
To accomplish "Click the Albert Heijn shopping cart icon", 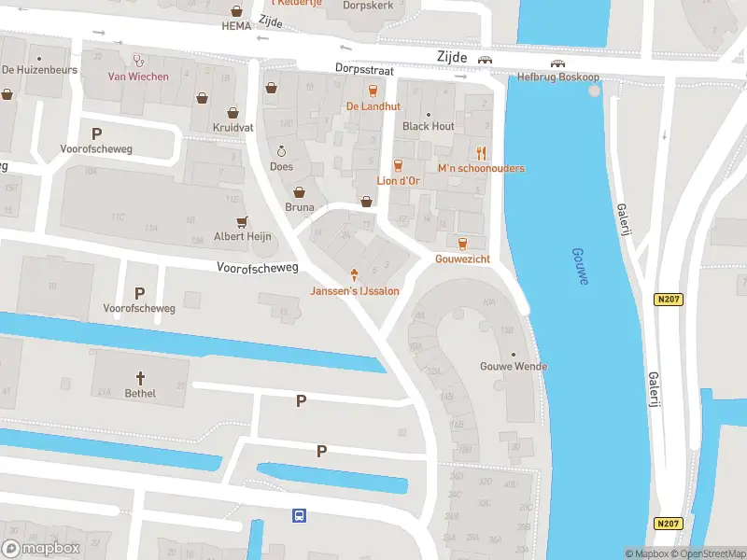I will click(x=243, y=222).
